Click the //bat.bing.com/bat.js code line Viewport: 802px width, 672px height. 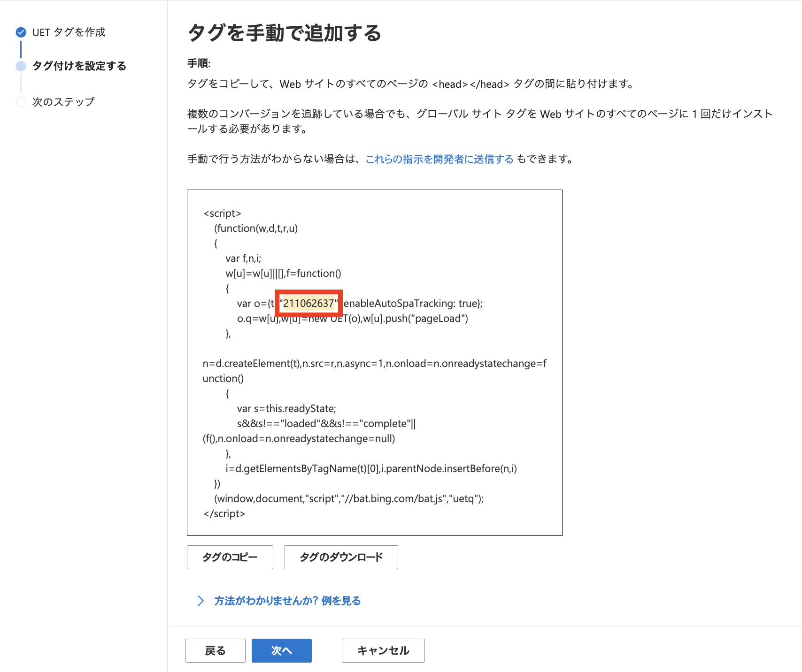349,499
